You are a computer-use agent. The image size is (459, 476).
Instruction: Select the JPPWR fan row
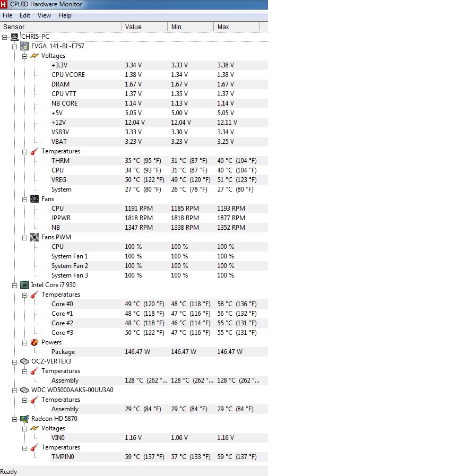pyautogui.click(x=159, y=218)
